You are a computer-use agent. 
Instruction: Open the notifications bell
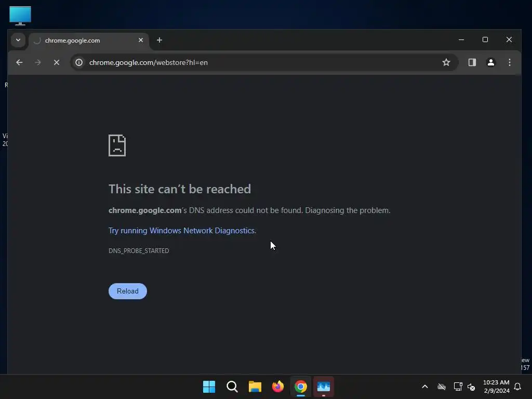tap(517, 387)
